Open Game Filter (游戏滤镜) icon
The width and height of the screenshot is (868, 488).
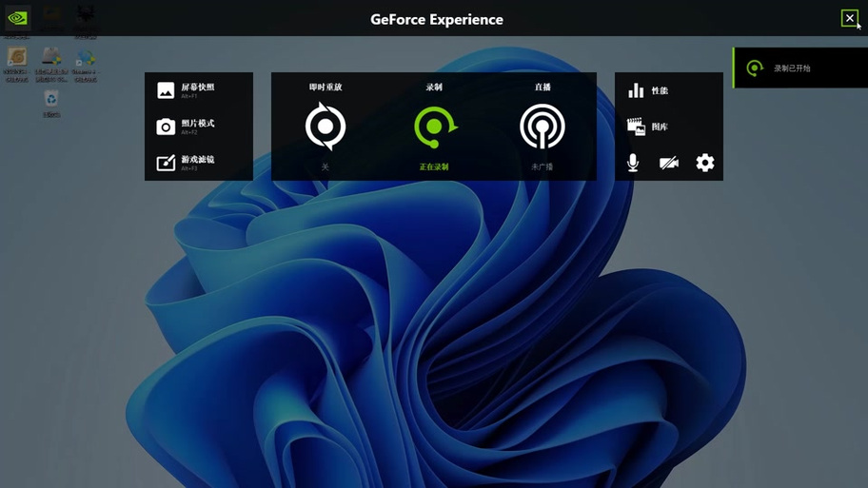click(x=166, y=163)
